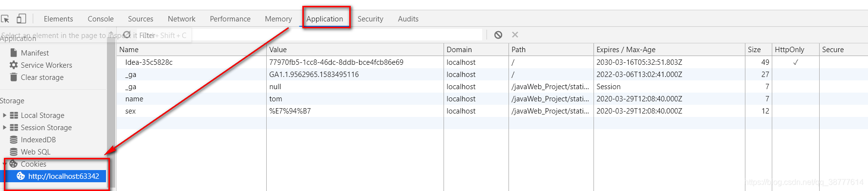Open Clear storage in the sidebar
This screenshot has height=191, width=868.
[42, 77]
